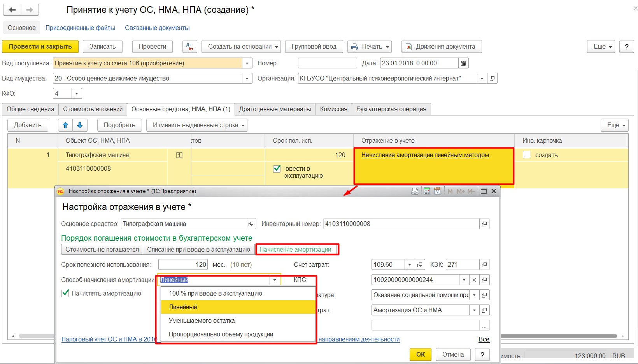Switch to Бухгалтерская операция tab
Image resolution: width=638 pixels, height=364 pixels.
click(x=391, y=109)
